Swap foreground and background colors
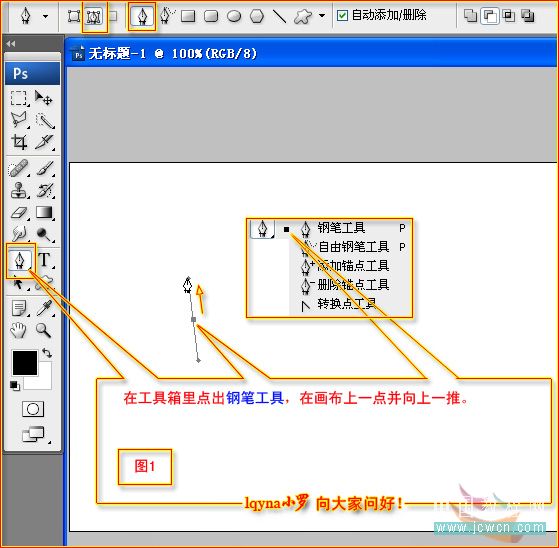This screenshot has height=548, width=559. pos(47,353)
